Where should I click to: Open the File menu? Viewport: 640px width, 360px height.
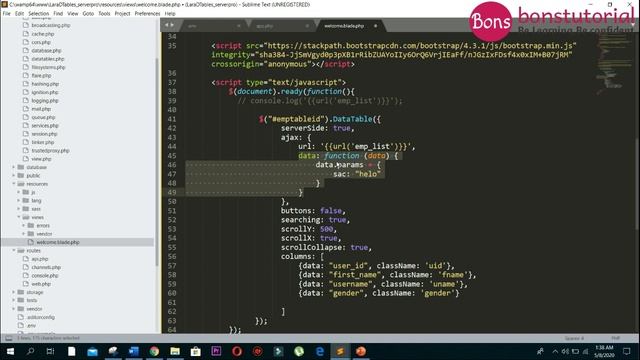point(7,13)
